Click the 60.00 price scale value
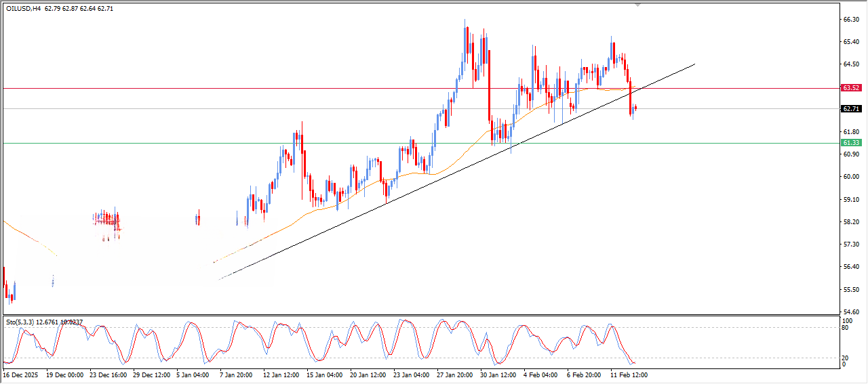The height and width of the screenshot is (384, 868). tap(850, 177)
